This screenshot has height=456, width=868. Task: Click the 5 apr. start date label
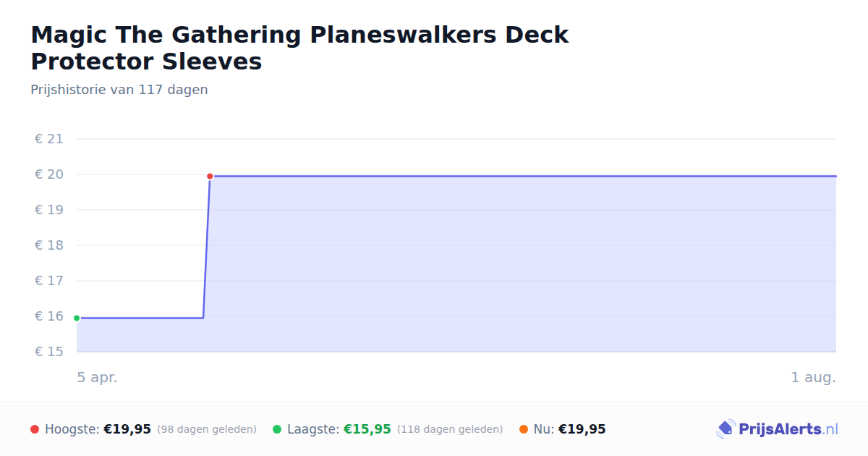tap(97, 377)
